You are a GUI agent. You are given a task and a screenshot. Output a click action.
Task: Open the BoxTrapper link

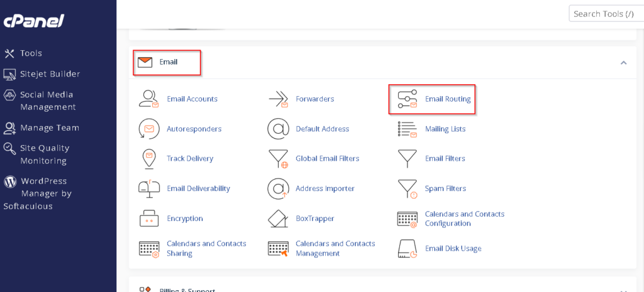tap(315, 219)
